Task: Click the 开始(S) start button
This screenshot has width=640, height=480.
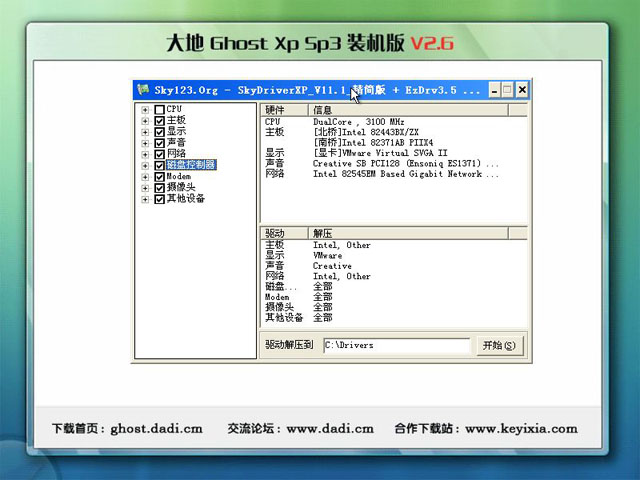Action: [499, 345]
